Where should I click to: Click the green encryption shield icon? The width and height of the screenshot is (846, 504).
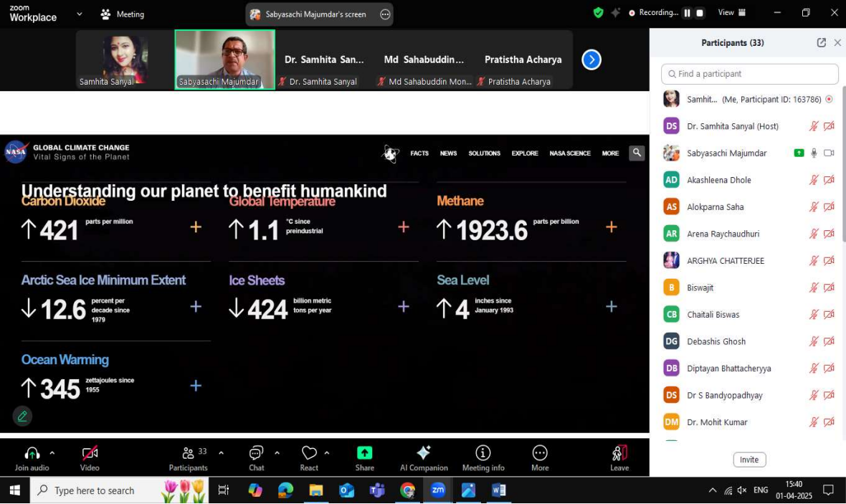(x=598, y=12)
